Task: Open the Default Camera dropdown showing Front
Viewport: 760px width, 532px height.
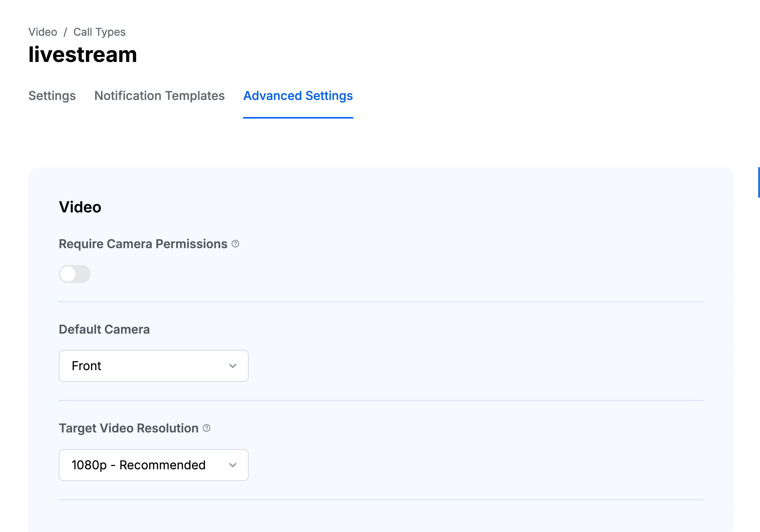Action: (153, 366)
